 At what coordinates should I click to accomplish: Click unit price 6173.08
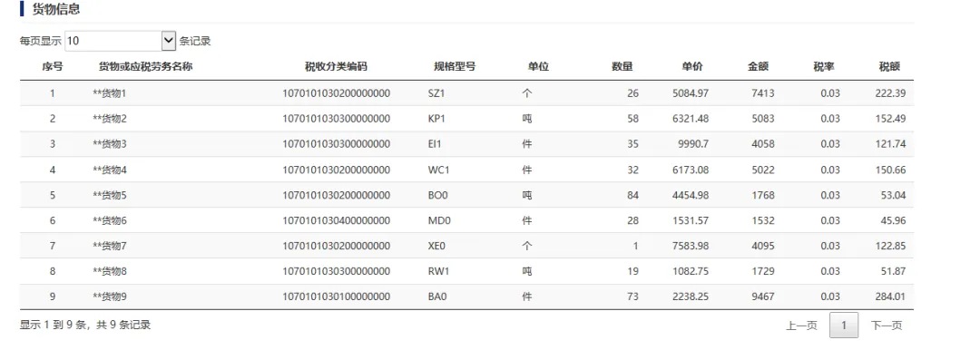[x=690, y=170]
